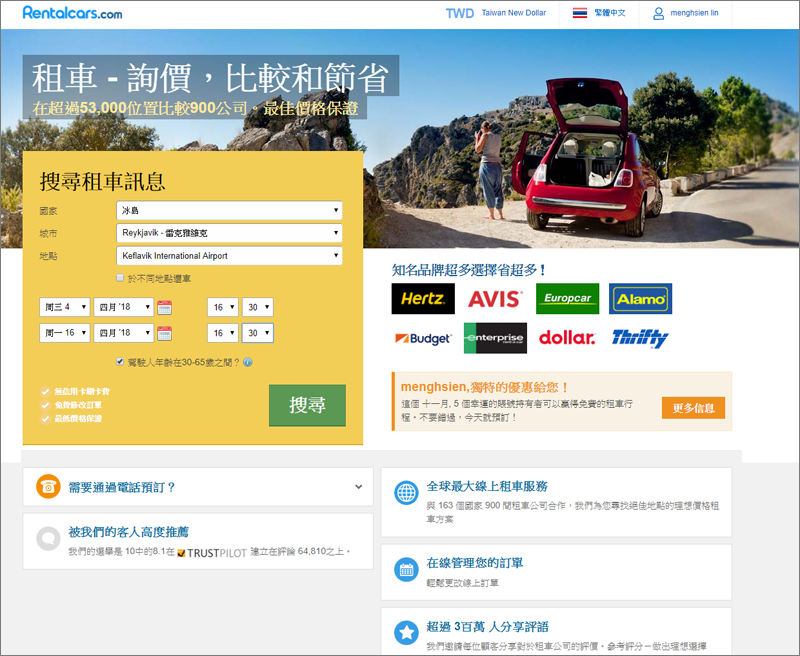The height and width of the screenshot is (656, 800).
Task: Open the TWD Taiwan New Dollar currency selector
Action: 495,13
